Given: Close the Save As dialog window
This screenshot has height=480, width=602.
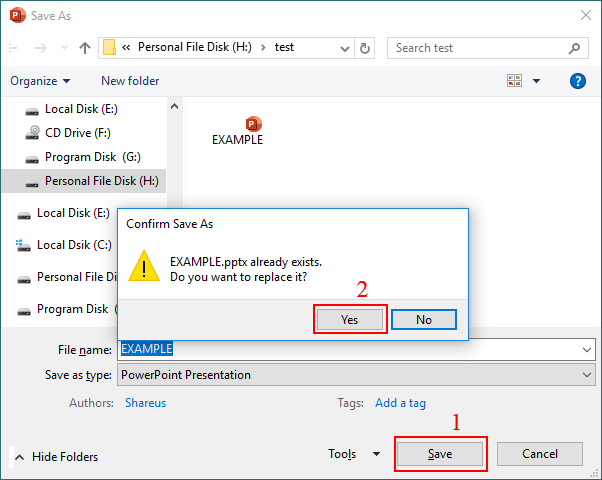Looking at the screenshot, I should tap(586, 15).
